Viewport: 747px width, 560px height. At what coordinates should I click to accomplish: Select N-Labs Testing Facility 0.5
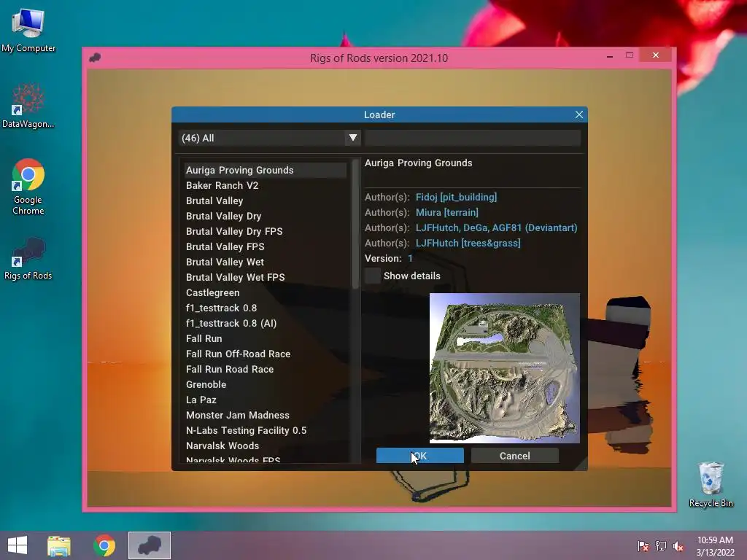266,430
